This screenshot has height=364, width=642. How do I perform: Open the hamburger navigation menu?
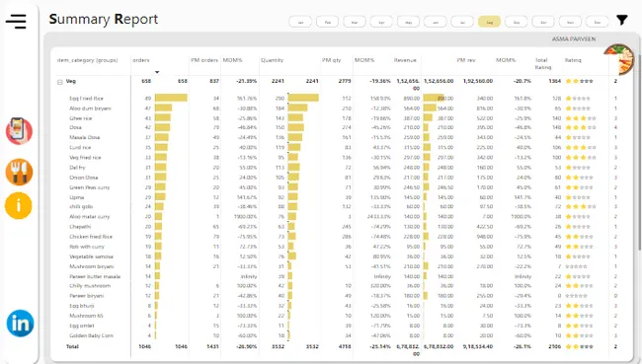tap(17, 22)
